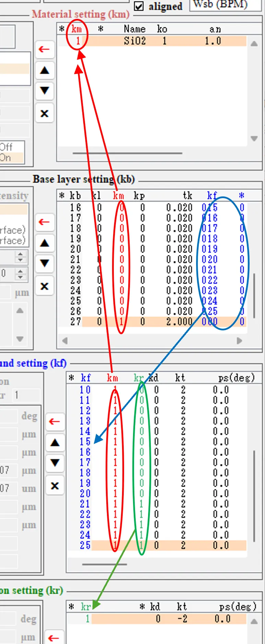The height and width of the screenshot is (644, 265).
Task: Select kf row 18
Action: point(157,473)
